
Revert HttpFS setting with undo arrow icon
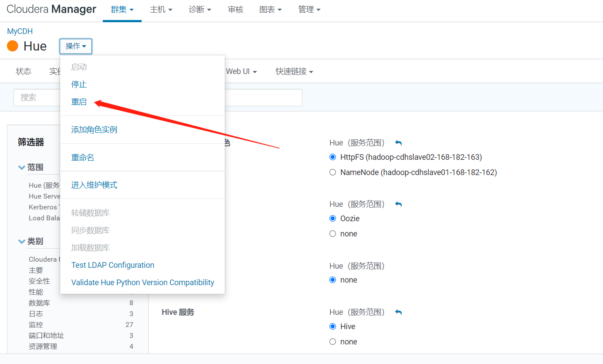(x=398, y=143)
